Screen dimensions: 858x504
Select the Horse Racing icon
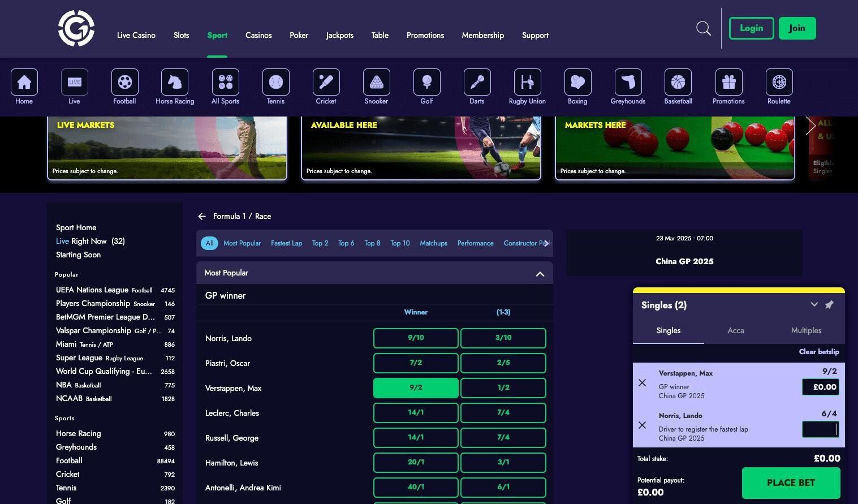tap(175, 83)
